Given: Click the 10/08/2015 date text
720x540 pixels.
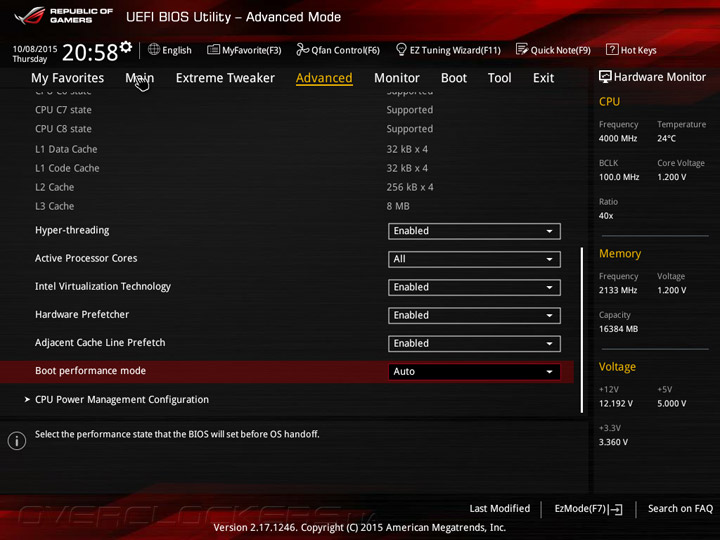Looking at the screenshot, I should [x=35, y=49].
